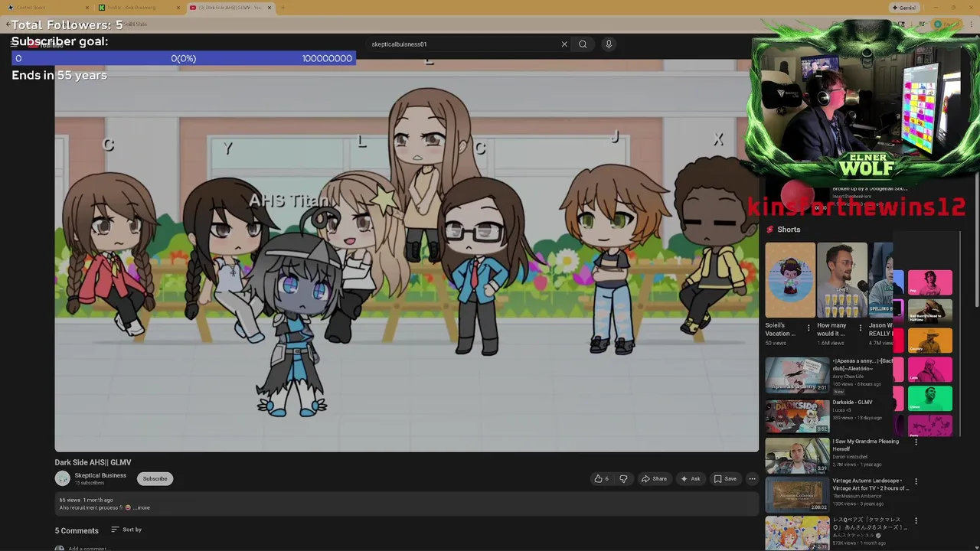The height and width of the screenshot is (551, 980).
Task: Click the main video player area
Action: click(407, 256)
